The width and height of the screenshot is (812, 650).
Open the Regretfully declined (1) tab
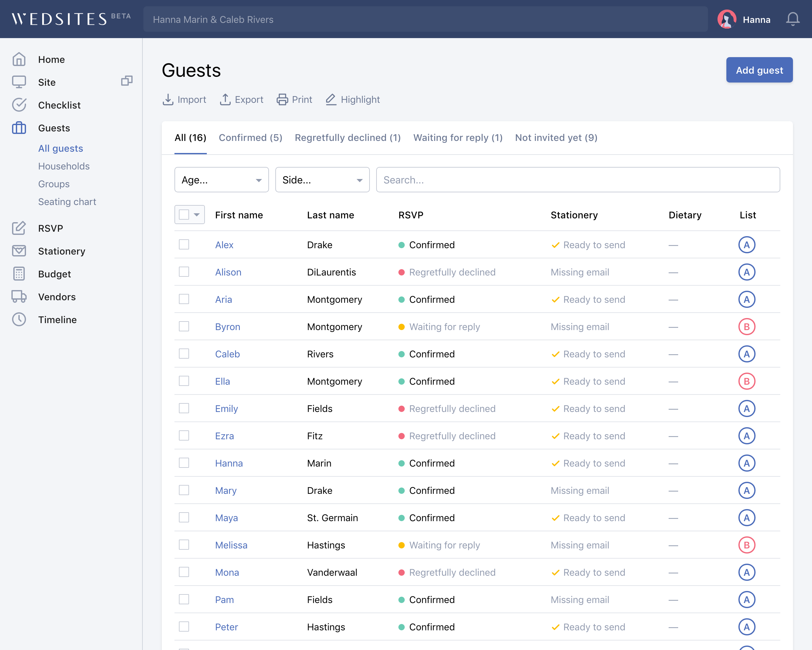click(348, 137)
